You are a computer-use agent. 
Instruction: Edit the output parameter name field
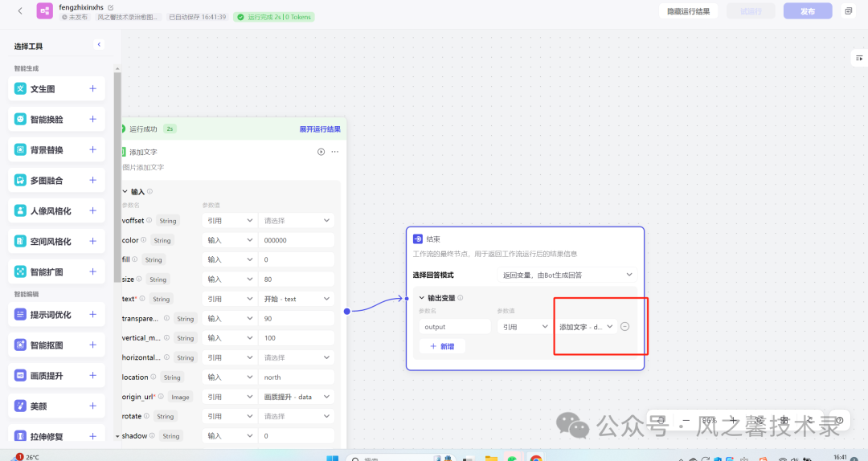pos(455,327)
